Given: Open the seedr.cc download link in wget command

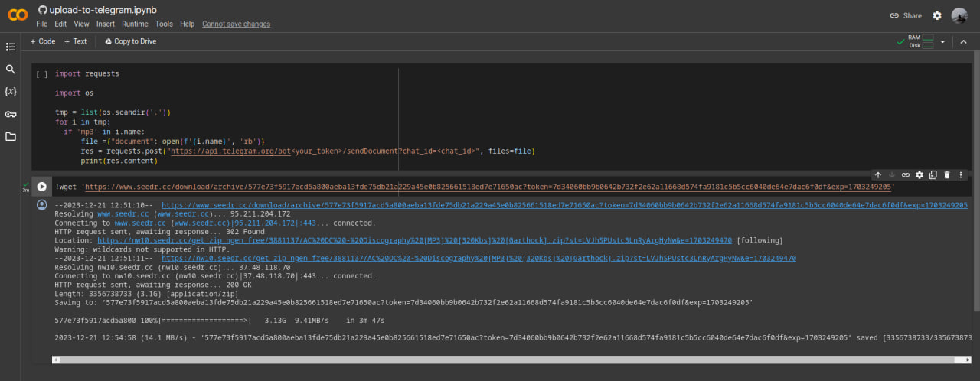Looking at the screenshot, I should 490,187.
